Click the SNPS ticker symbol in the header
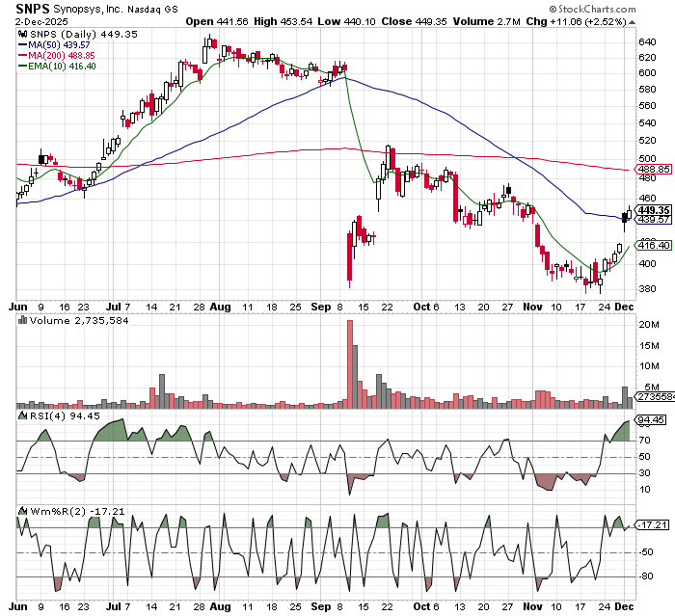 click(33, 9)
